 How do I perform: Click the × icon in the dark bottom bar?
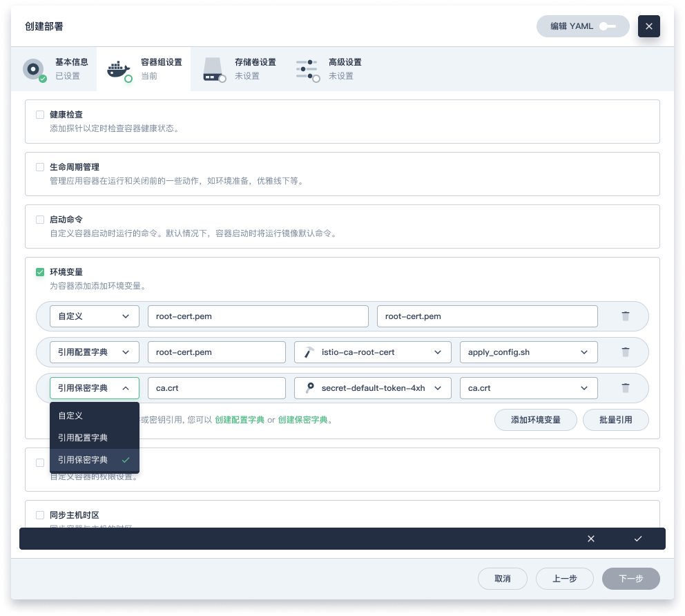point(591,539)
